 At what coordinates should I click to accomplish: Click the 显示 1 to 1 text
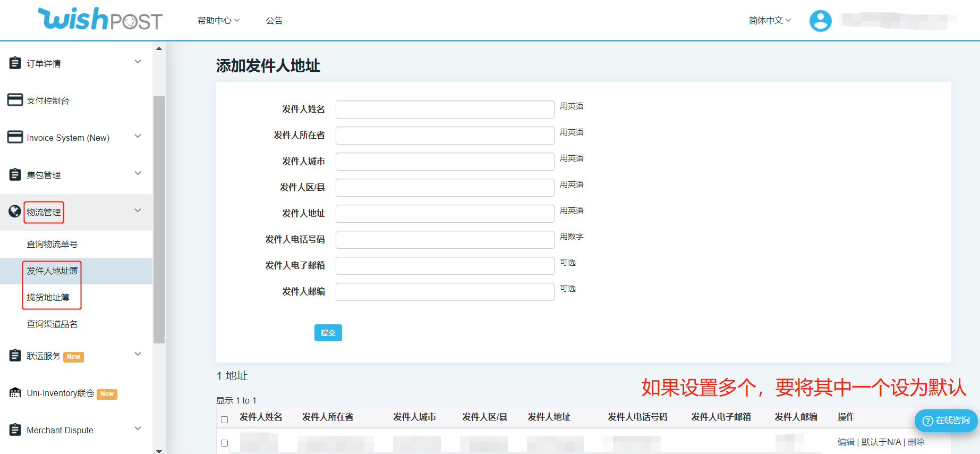coord(236,400)
